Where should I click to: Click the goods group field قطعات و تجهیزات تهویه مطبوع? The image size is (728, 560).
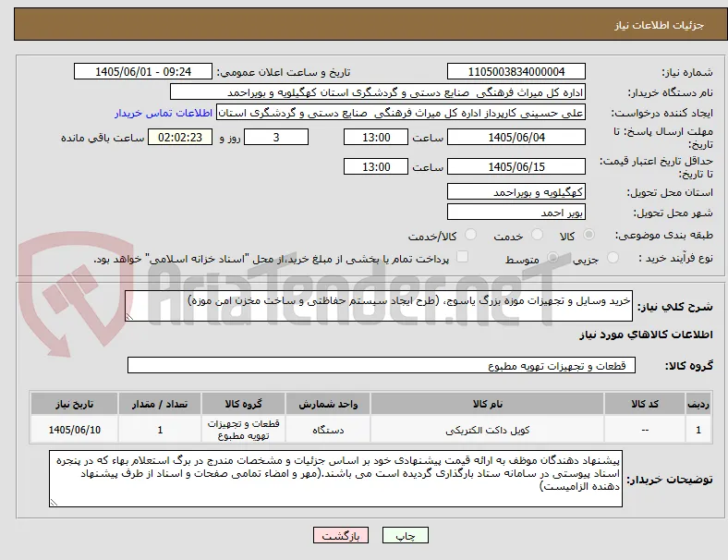tap(382, 365)
